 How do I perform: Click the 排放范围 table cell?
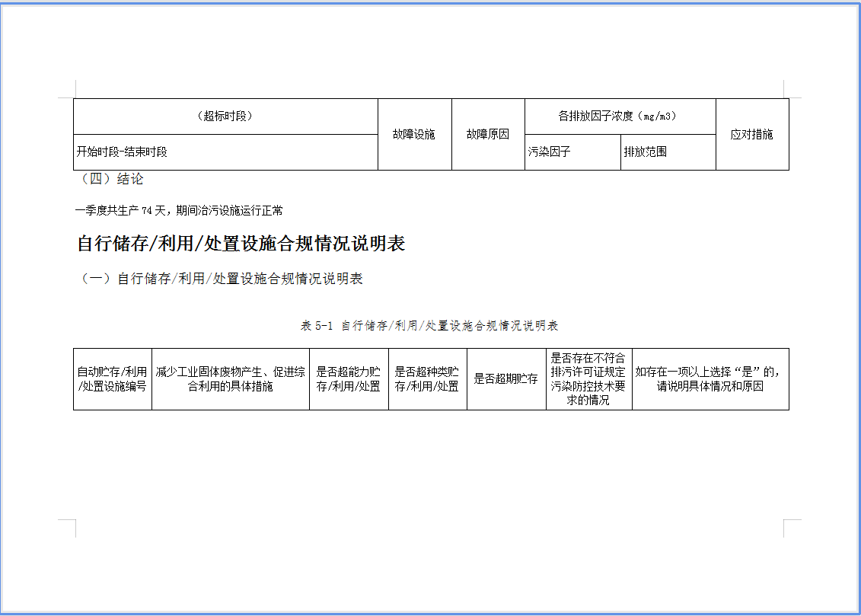pyautogui.click(x=646, y=152)
